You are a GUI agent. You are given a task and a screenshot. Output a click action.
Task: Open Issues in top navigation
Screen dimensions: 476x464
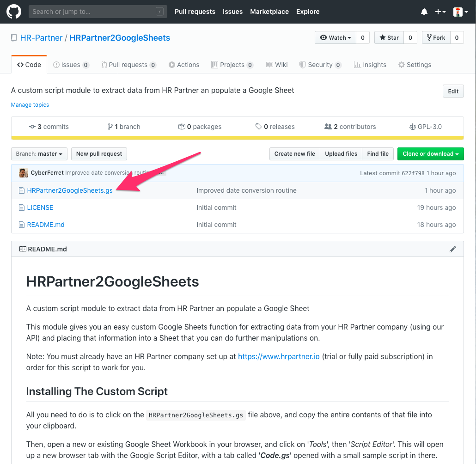coord(232,12)
